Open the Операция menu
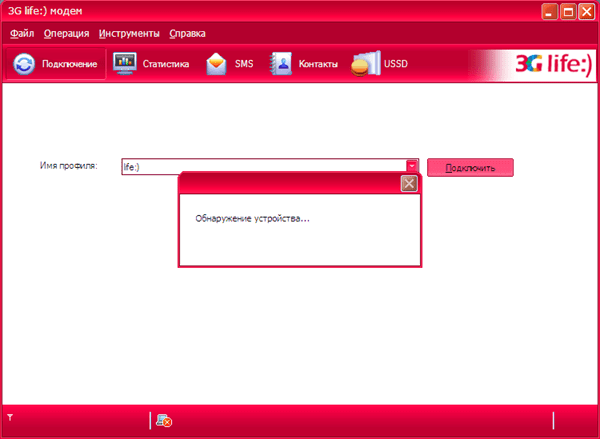 click(x=66, y=34)
